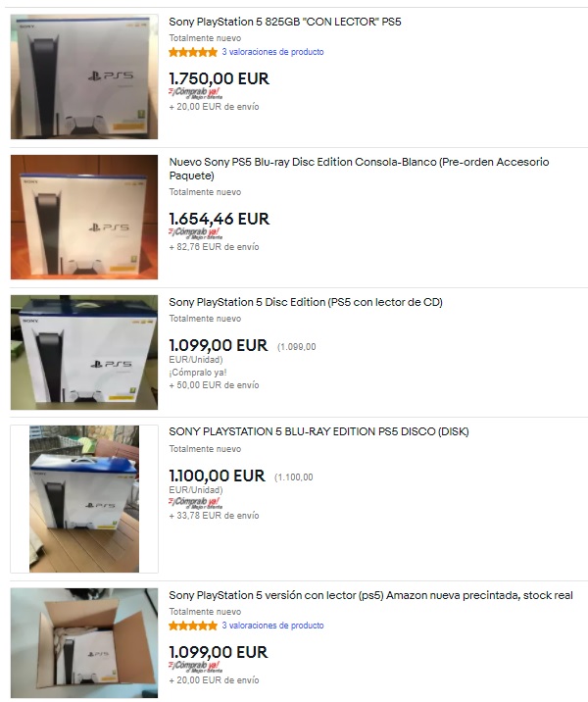
Task: Open 'Nuevo Sony PS5 Blu-ray Disc Edition' listing title
Action: [x=359, y=169]
